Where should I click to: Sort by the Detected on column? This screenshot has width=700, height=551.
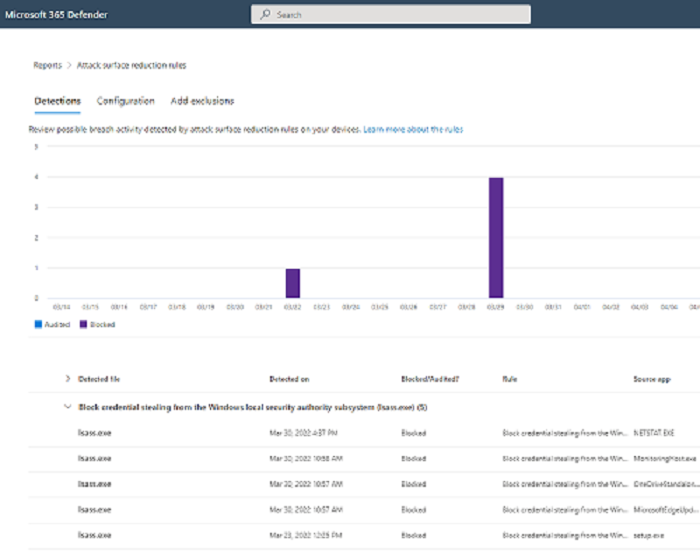point(289,379)
